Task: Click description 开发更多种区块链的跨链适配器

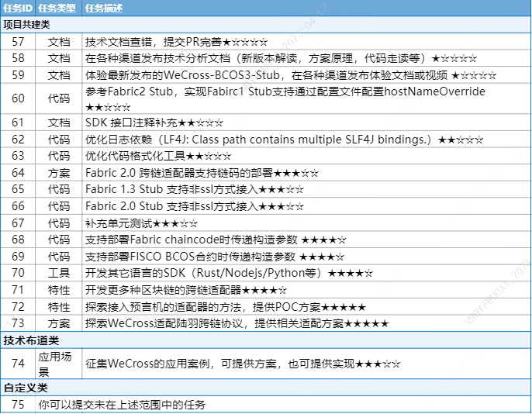Action: [186, 290]
